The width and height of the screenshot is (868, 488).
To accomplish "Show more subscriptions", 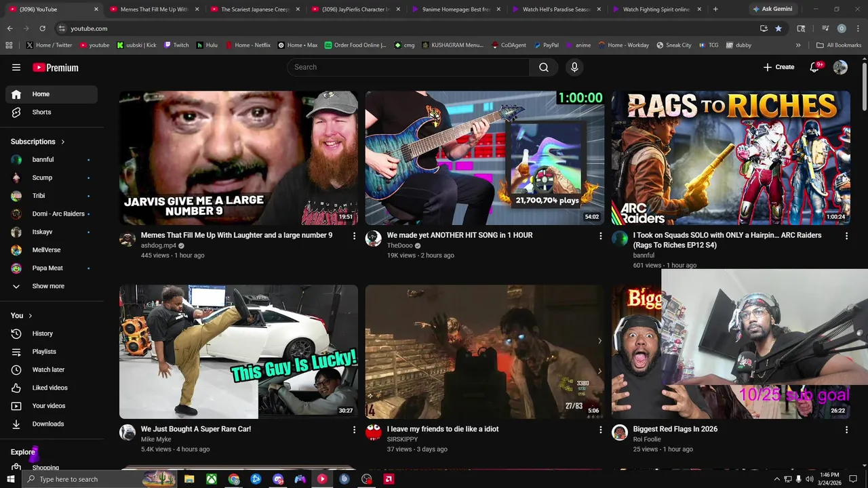I will [x=52, y=286].
